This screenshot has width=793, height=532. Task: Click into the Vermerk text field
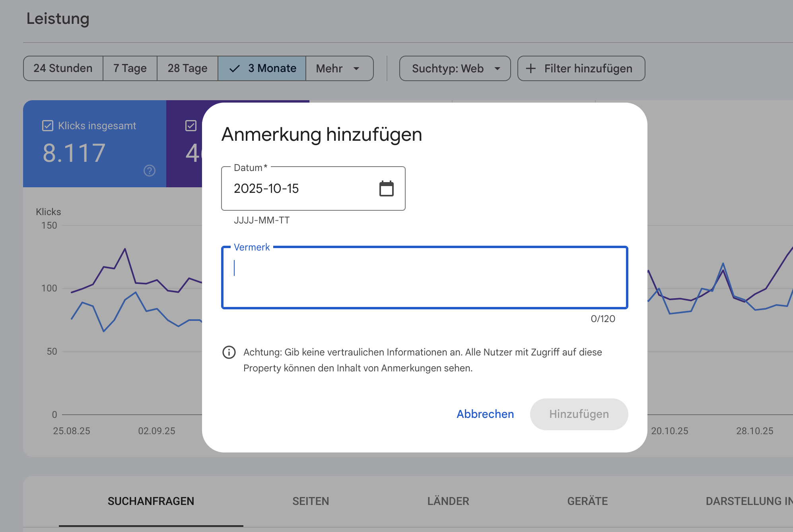tap(424, 278)
